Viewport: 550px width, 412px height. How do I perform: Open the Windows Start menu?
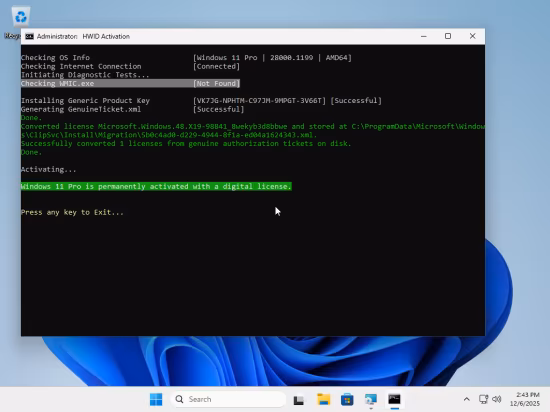[x=156, y=399]
